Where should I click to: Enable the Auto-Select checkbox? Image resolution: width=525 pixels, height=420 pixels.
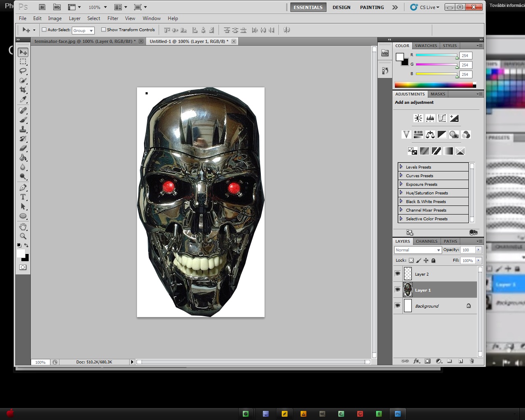click(44, 30)
